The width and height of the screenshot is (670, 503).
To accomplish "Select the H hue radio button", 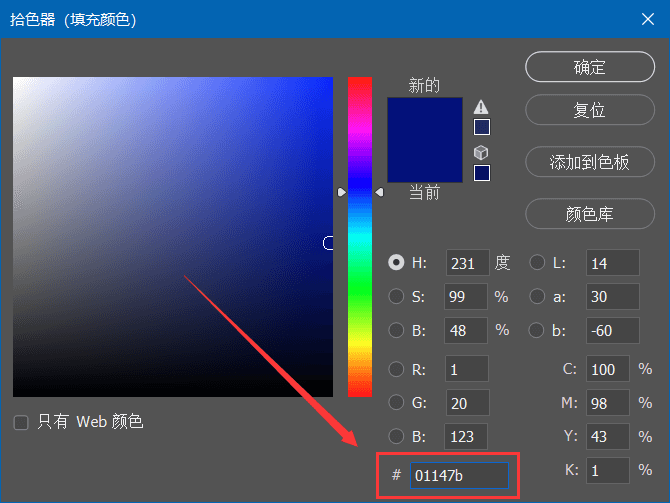I will [x=396, y=262].
